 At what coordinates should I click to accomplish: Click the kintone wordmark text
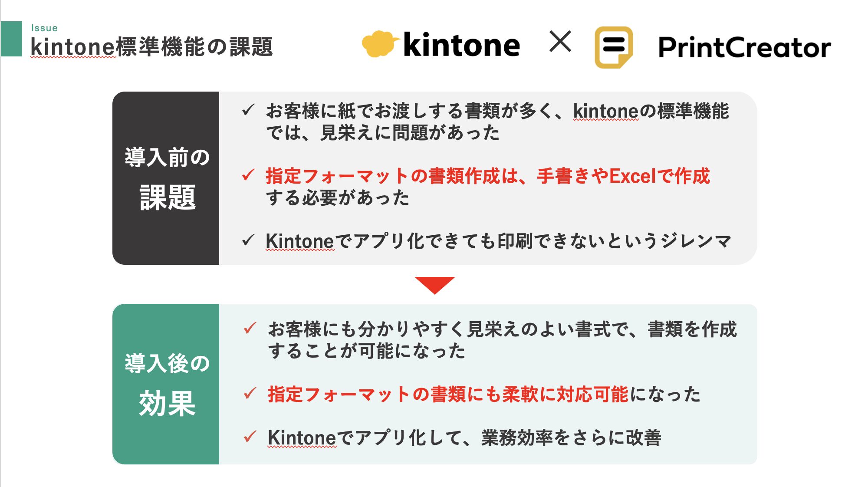pyautogui.click(x=461, y=45)
